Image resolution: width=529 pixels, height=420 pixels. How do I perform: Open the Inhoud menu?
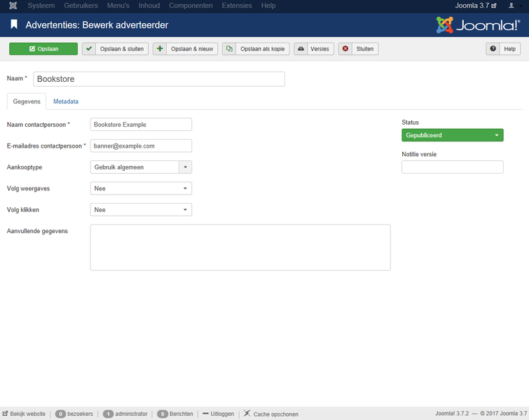click(149, 6)
